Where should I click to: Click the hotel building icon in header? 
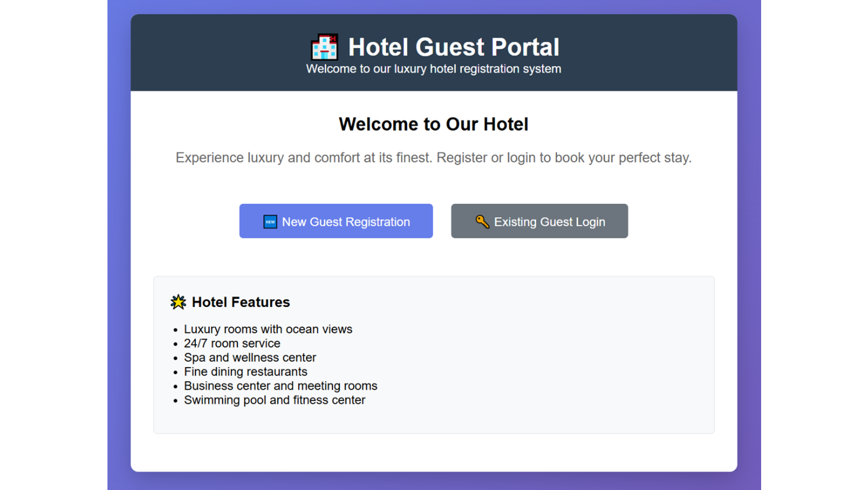click(324, 47)
